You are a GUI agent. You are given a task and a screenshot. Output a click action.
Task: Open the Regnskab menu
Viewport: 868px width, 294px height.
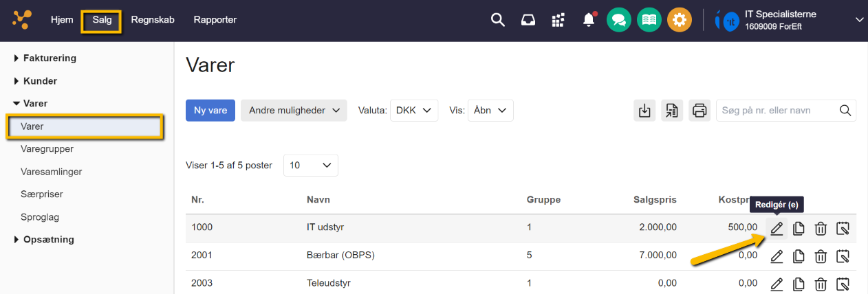coord(153,20)
